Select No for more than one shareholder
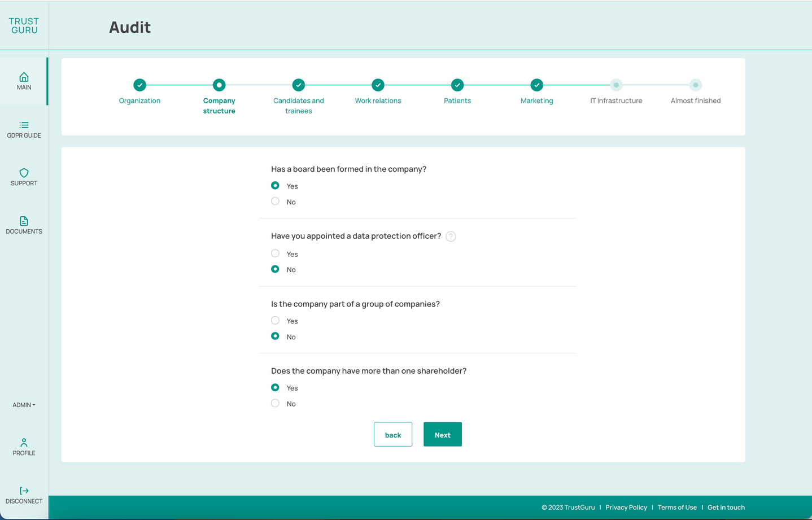 pos(275,403)
